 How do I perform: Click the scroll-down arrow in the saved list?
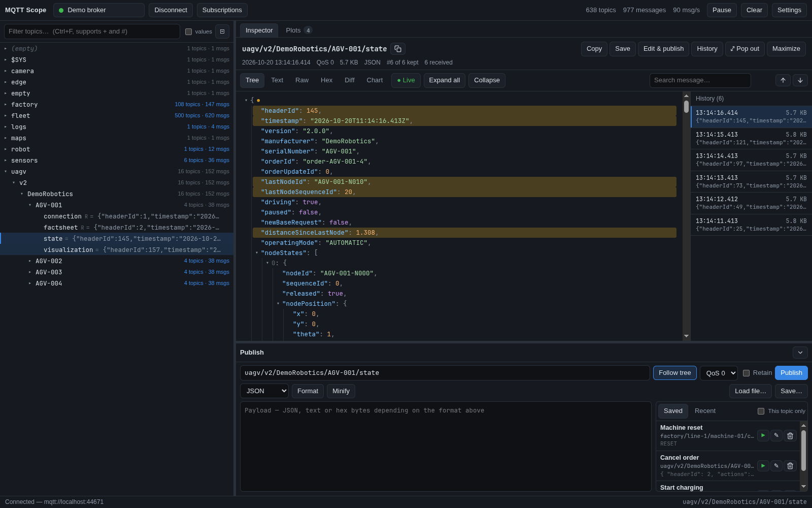[803, 486]
